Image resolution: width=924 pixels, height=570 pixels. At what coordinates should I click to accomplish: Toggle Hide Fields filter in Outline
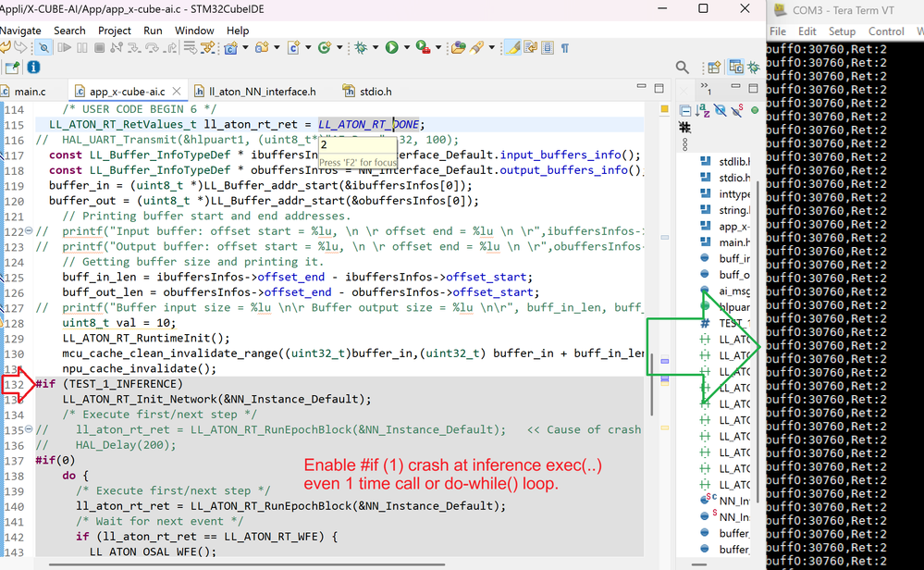(x=721, y=110)
